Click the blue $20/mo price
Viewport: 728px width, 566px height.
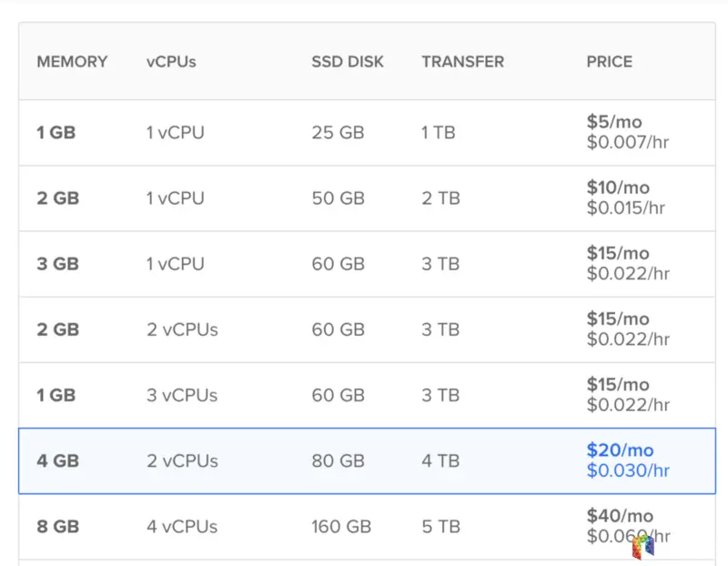pyautogui.click(x=620, y=450)
